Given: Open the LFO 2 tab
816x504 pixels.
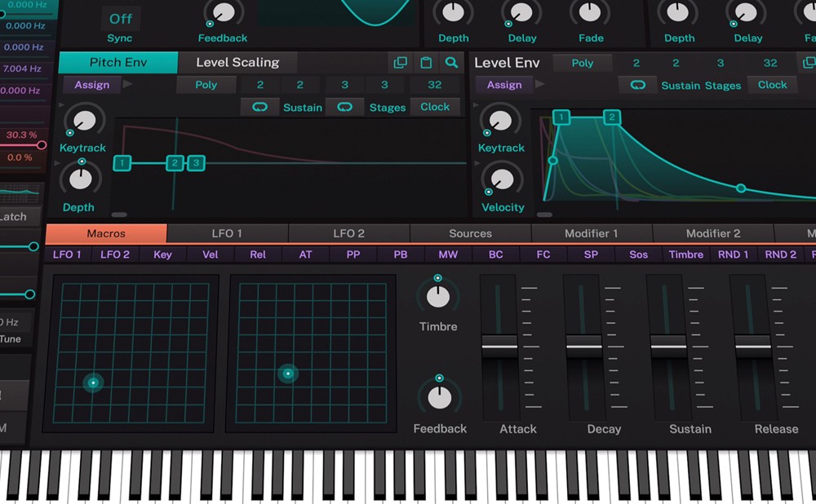Looking at the screenshot, I should tap(348, 233).
